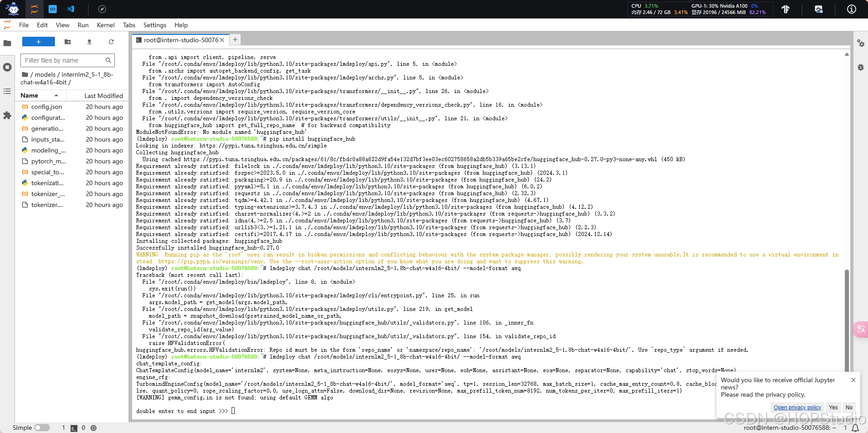
Task: Open the debugger panel on right sidebar
Action: coord(861,67)
